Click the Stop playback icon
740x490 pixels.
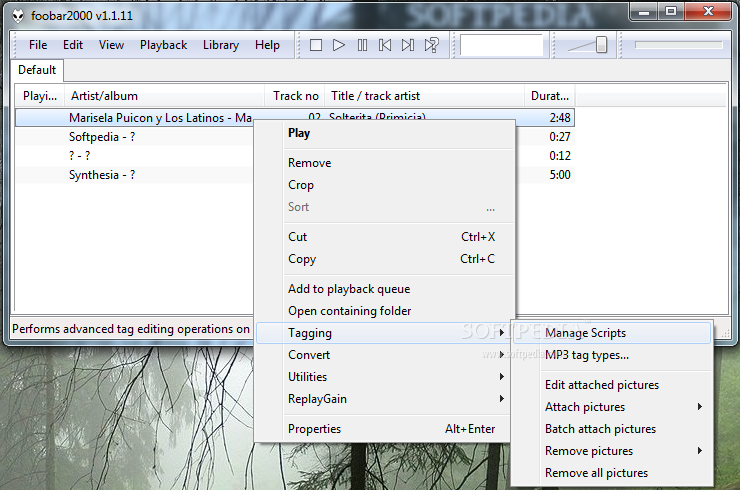pyautogui.click(x=316, y=45)
